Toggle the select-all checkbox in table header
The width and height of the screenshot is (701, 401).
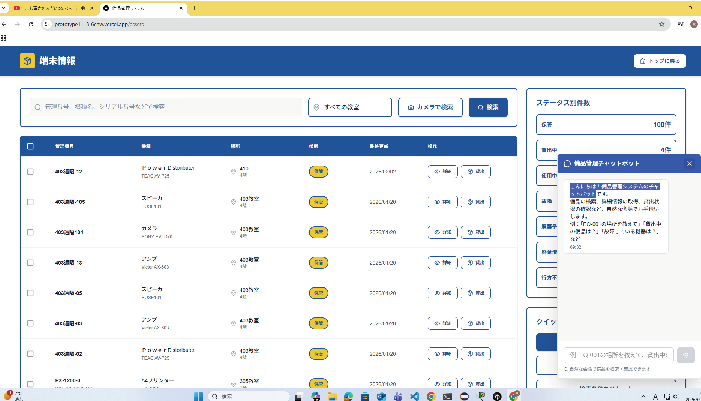[30, 146]
